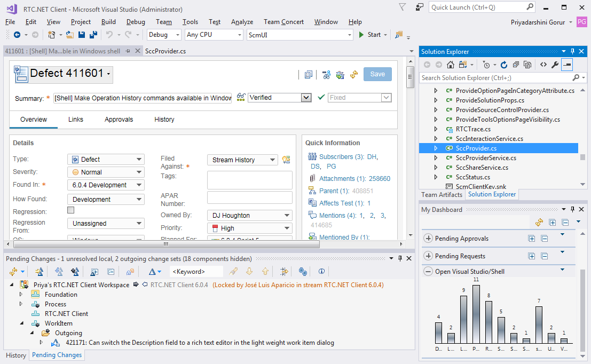The width and height of the screenshot is (591, 364).
Task: Open the Build menu
Action: pyautogui.click(x=108, y=22)
